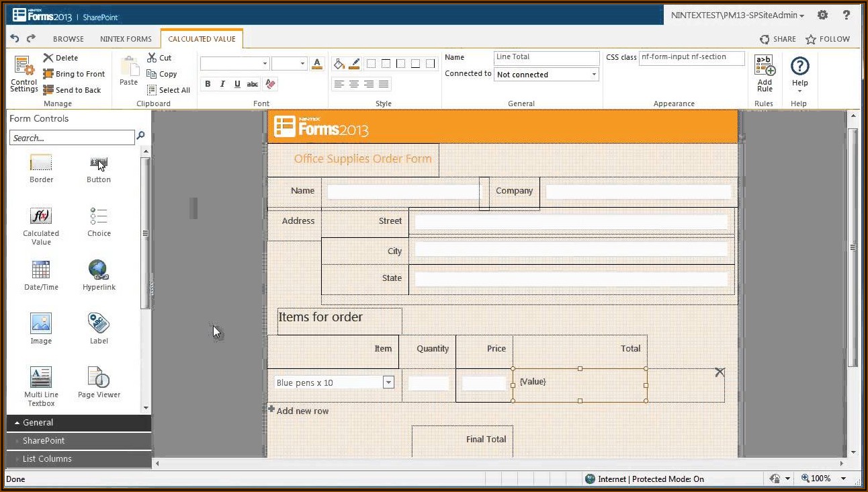The height and width of the screenshot is (492, 868).
Task: Click the Add new row link
Action: pyautogui.click(x=302, y=411)
